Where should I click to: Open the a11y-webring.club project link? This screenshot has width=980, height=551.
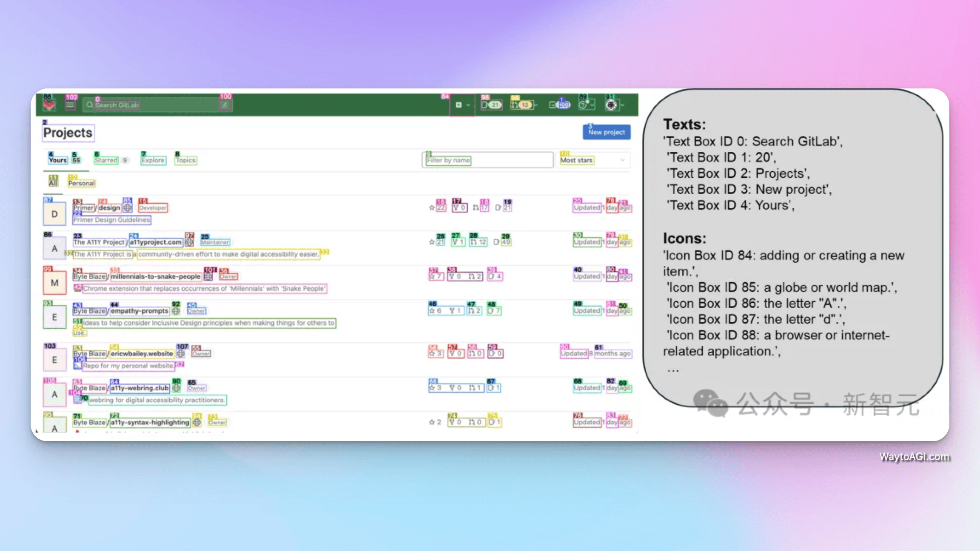click(140, 388)
